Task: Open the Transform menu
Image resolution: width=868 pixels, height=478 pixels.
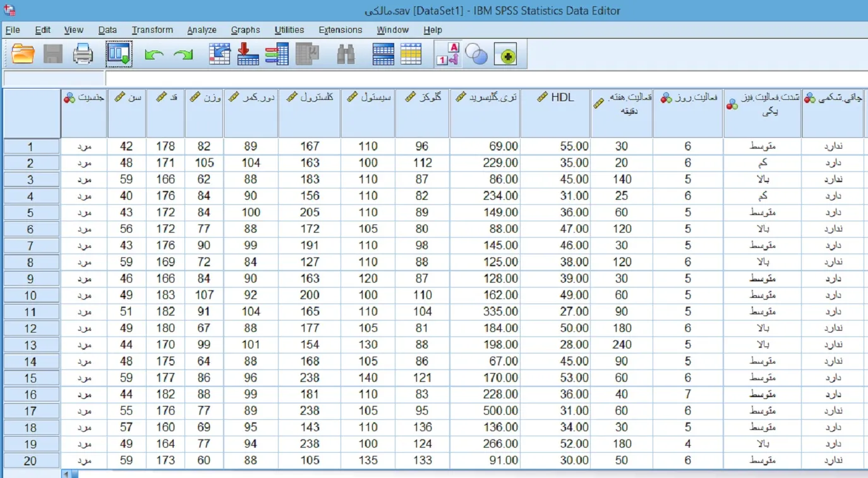Action: tap(152, 30)
